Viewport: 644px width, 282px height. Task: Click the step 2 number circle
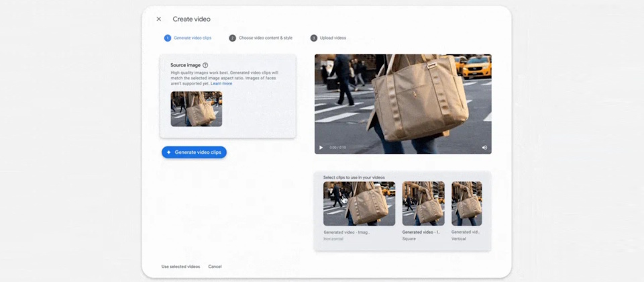click(233, 38)
